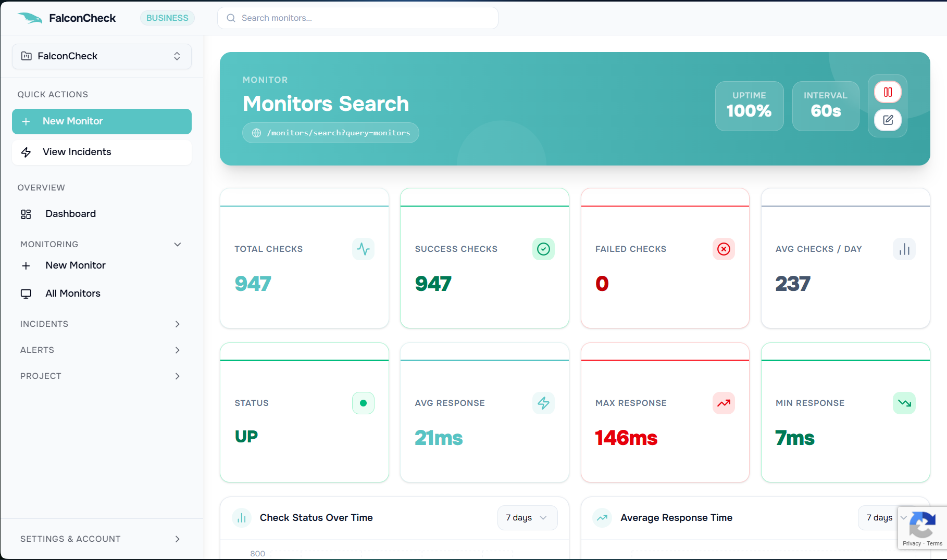This screenshot has height=560, width=947.
Task: Click the UPTIME 100% stat box
Action: click(x=749, y=106)
